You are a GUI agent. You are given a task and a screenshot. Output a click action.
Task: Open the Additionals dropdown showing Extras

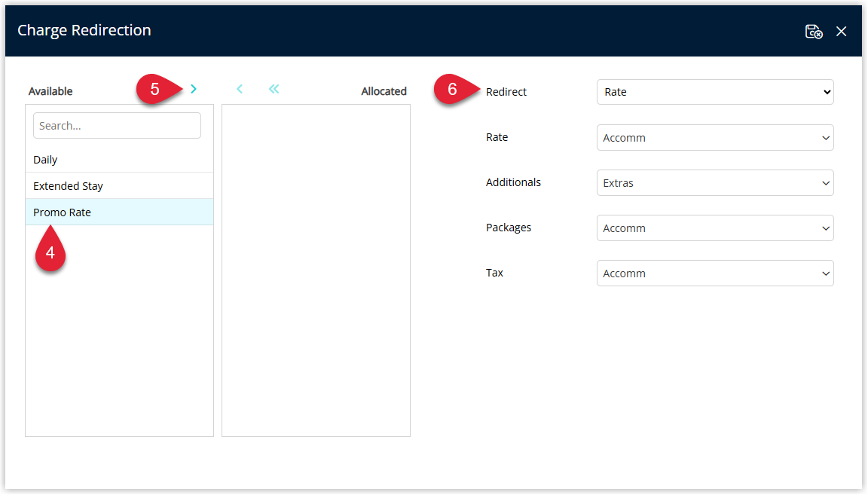715,183
